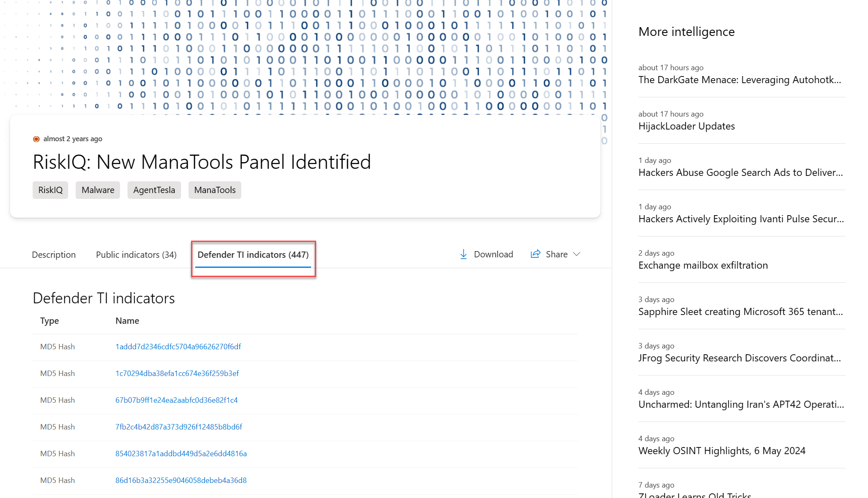Switch to Public indicators (34) tab

coord(136,254)
